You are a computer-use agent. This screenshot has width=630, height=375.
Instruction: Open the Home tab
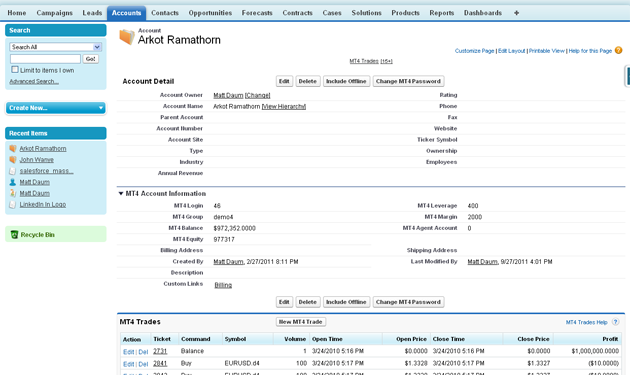[17, 13]
